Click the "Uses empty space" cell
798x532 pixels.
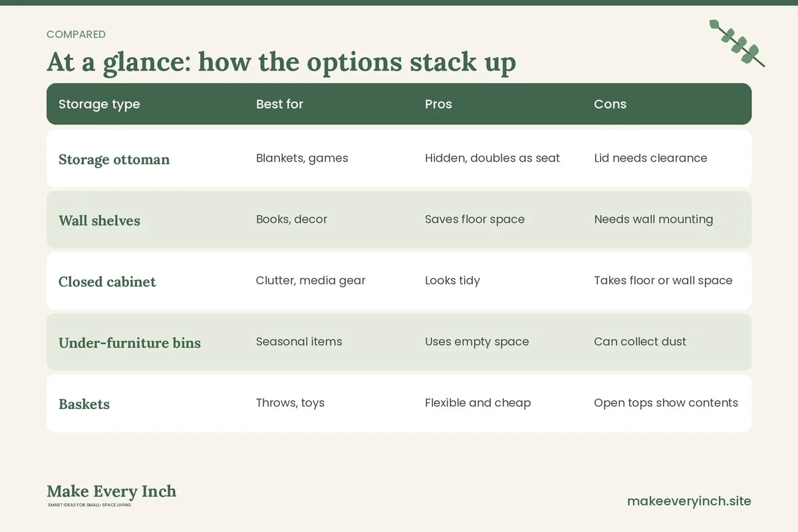477,342
